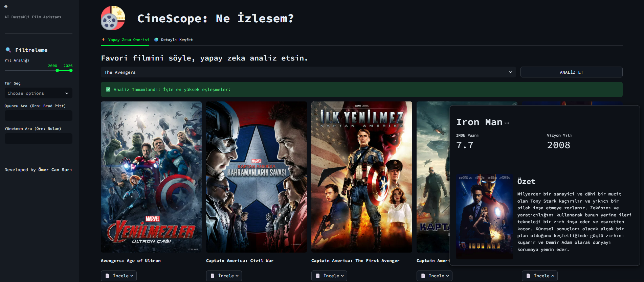The width and height of the screenshot is (644, 282).
Task: Click the 'Captain America: The First Avenger' title text
Action: pyautogui.click(x=355, y=261)
